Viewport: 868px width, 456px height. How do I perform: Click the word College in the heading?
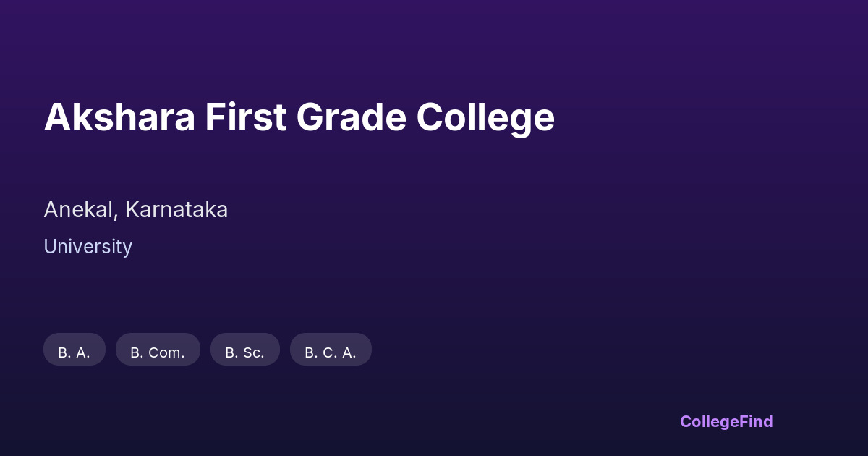click(x=485, y=117)
